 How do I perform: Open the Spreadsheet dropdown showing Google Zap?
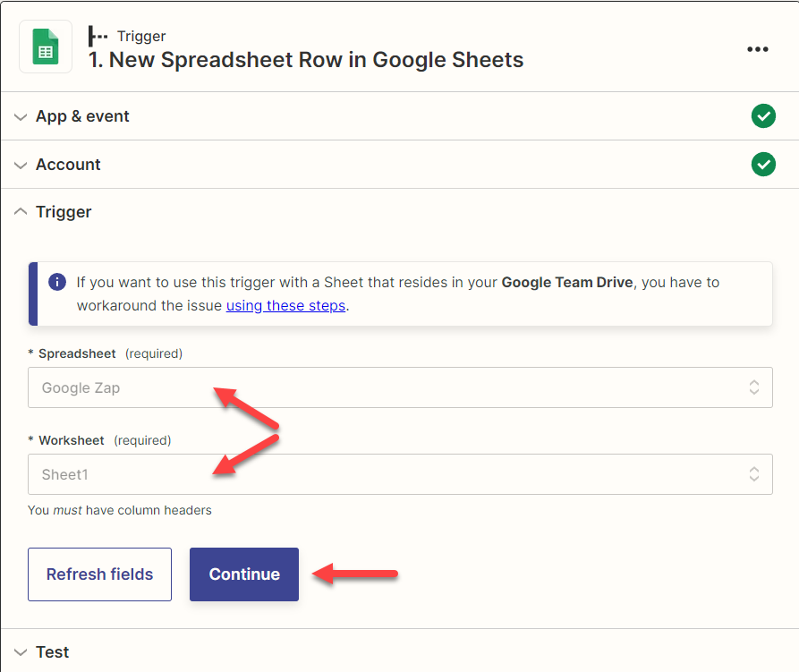point(400,387)
